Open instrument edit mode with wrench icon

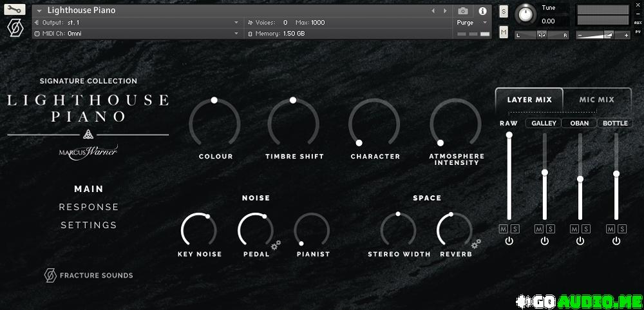pos(15,10)
